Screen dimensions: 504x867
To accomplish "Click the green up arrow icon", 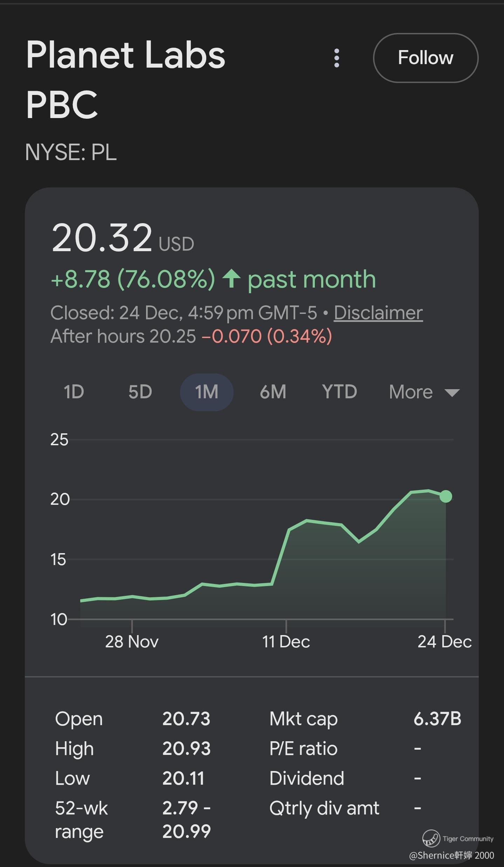I will [x=232, y=279].
